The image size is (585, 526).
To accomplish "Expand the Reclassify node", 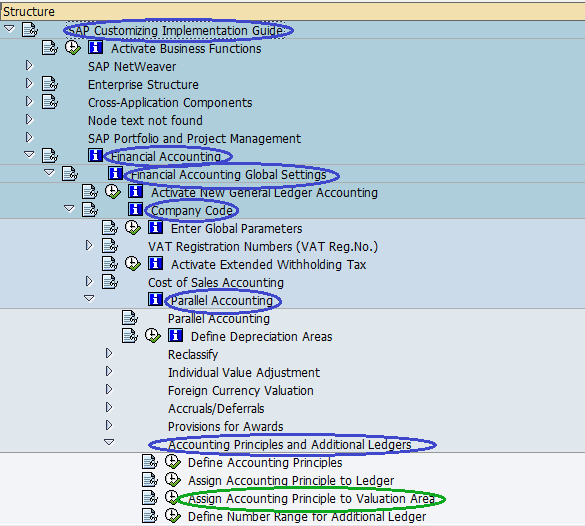I will pyautogui.click(x=109, y=353).
